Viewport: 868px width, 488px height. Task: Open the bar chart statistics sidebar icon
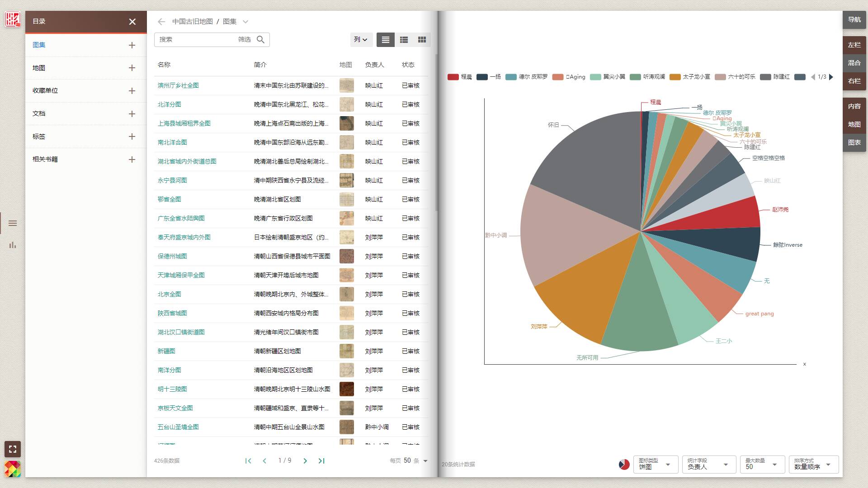tap(13, 245)
